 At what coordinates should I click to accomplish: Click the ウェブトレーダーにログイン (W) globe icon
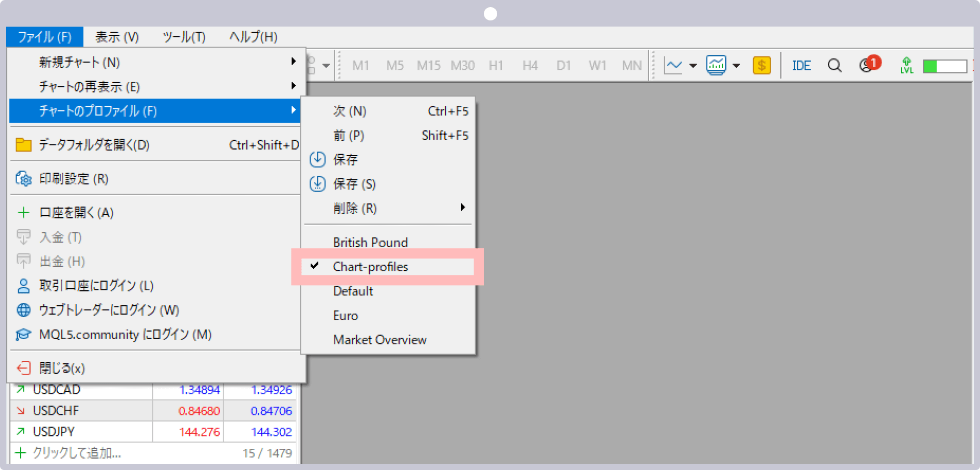[x=23, y=310]
